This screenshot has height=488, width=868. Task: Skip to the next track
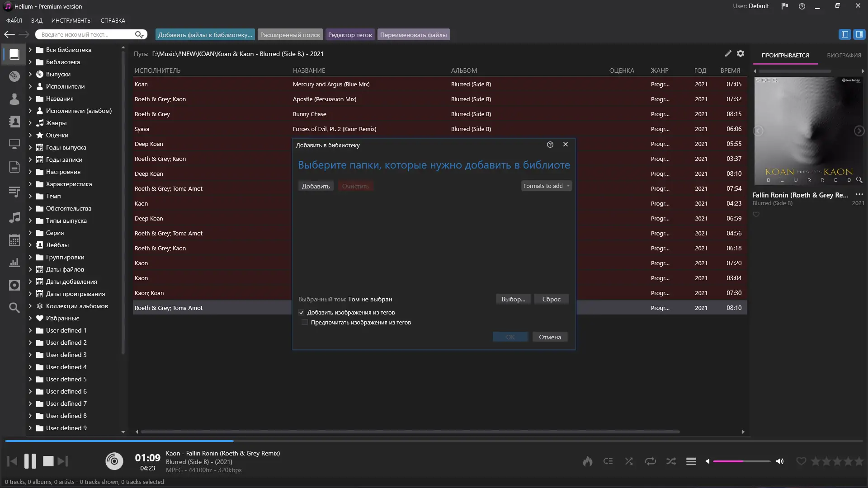[x=63, y=461]
